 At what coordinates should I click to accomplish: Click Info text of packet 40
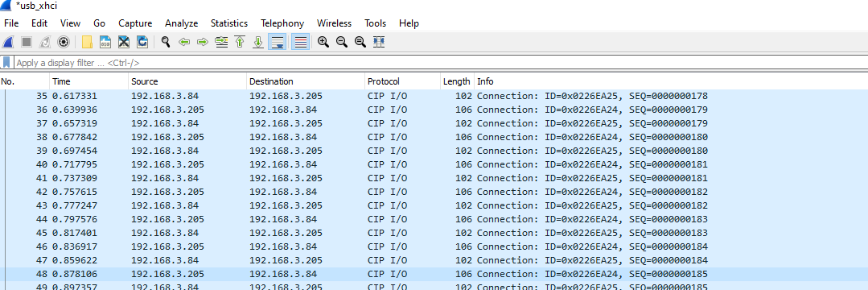(592, 164)
